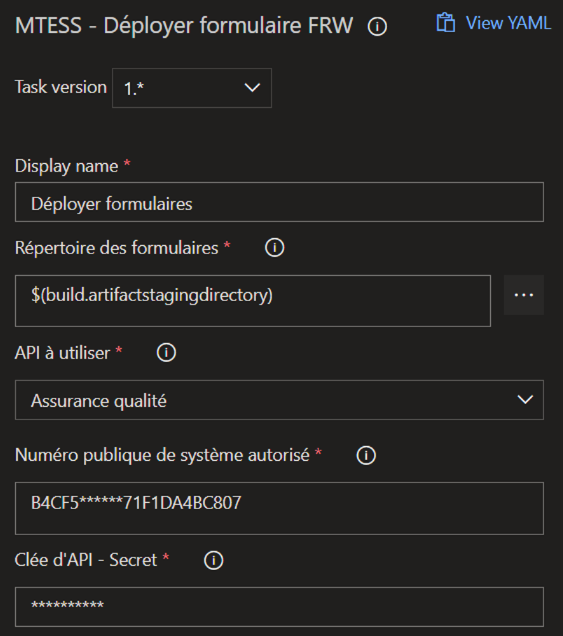Open the Task version 1.* dropdown
The width and height of the screenshot is (563, 636).
coord(192,88)
